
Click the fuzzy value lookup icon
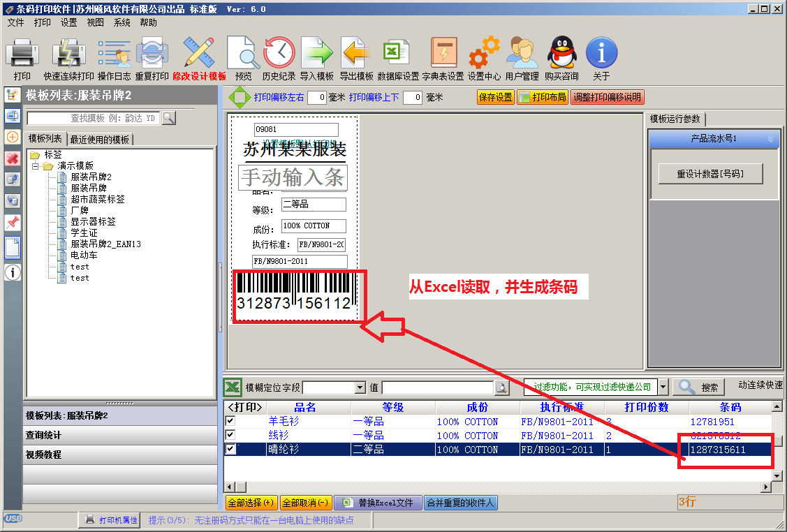[x=502, y=387]
